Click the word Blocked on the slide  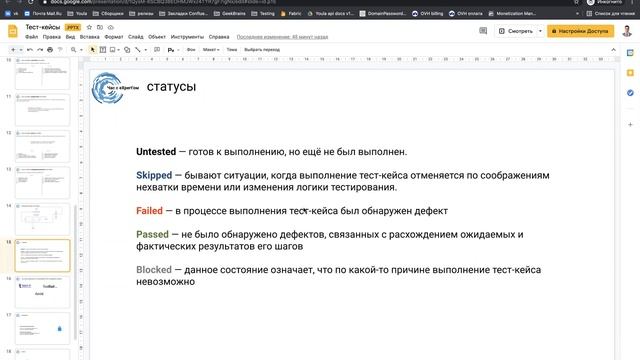pos(154,270)
